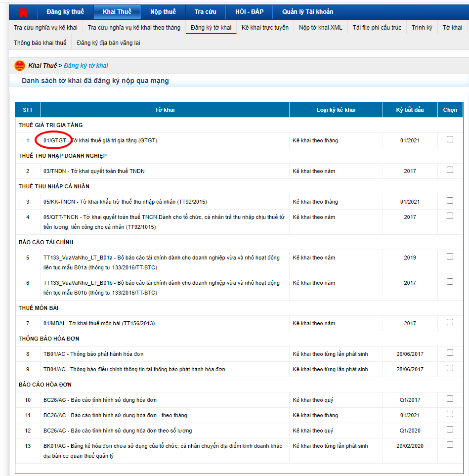The image size is (469, 476).
Task: Open the Trình ký tab
Action: 422,28
